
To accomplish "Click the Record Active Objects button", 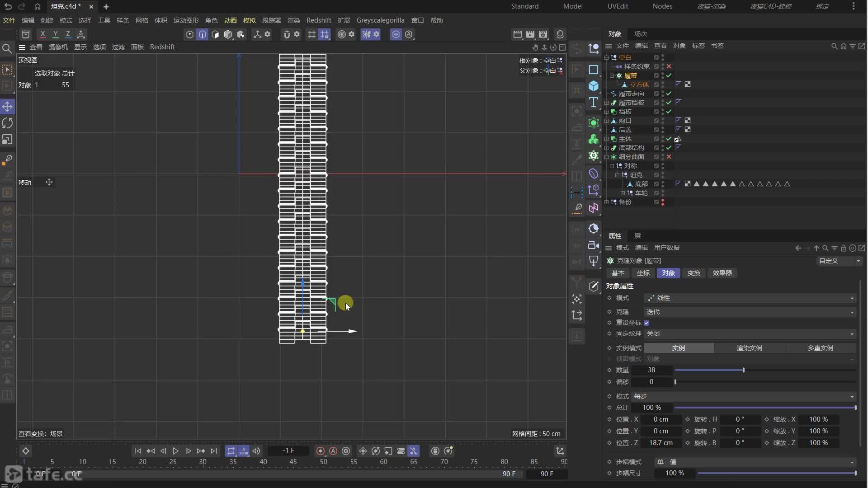I will pyautogui.click(x=321, y=451).
